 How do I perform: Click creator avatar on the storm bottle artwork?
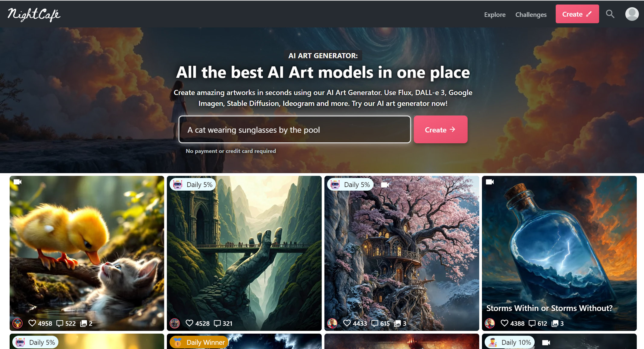click(490, 323)
